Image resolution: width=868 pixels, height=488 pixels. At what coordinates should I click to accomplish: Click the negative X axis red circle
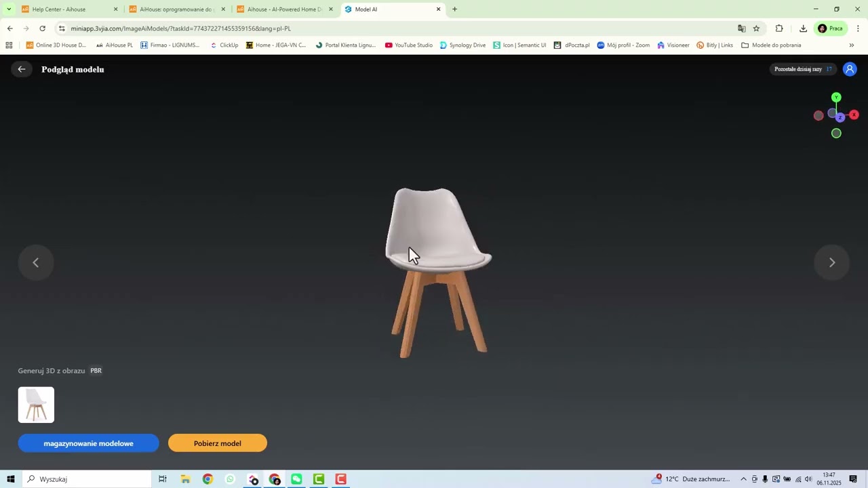point(818,116)
